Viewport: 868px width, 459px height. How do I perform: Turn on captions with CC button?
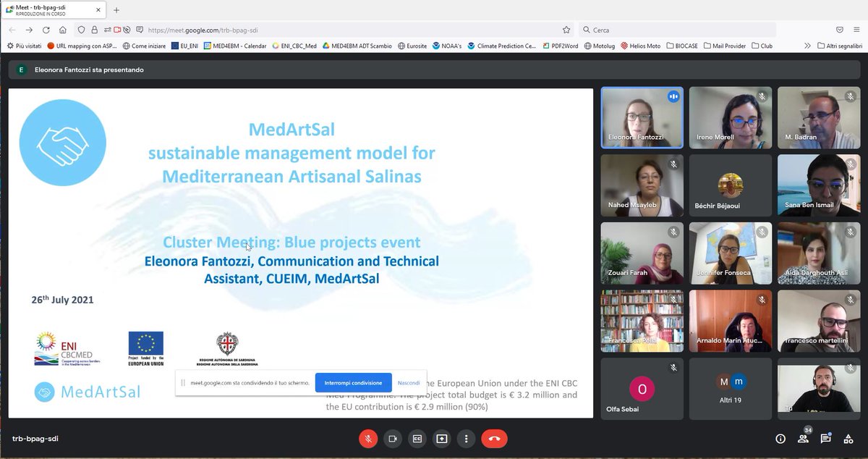(x=417, y=439)
